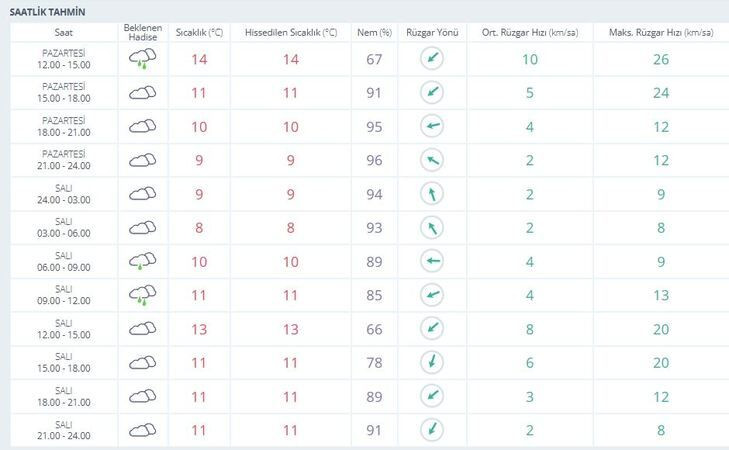This screenshot has height=450, width=729.
Task: Click max wind speed 26 in first row
Action: click(661, 60)
